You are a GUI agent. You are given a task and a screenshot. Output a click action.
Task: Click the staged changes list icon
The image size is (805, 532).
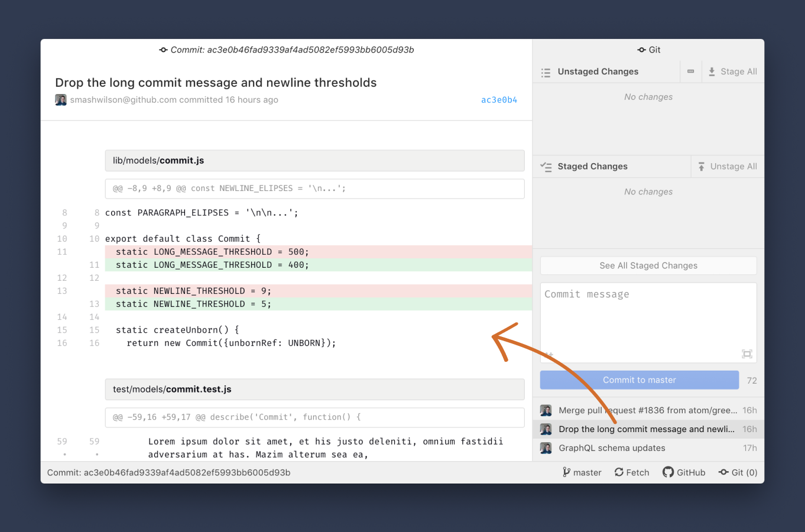(546, 167)
